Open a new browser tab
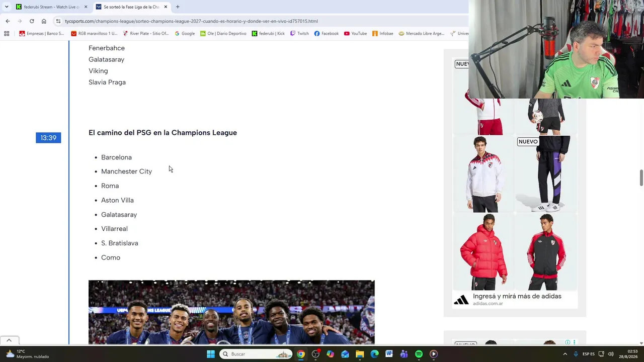Viewport: 644px width, 362px height. pyautogui.click(x=178, y=7)
